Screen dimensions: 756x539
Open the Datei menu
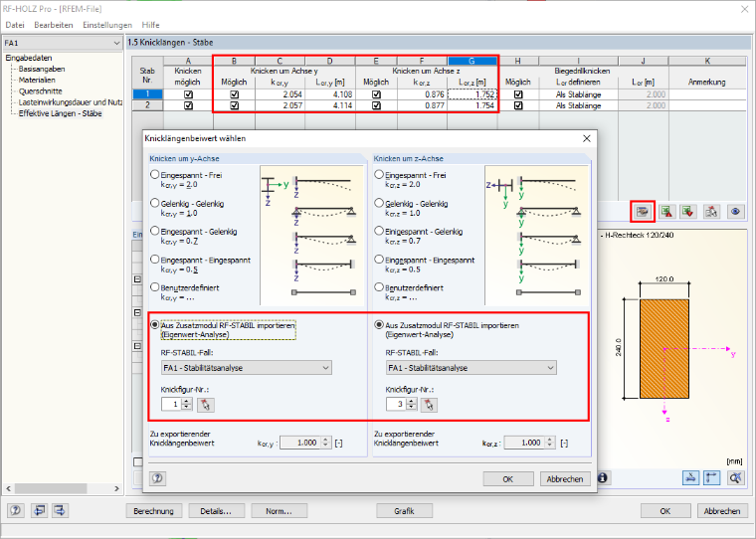tap(15, 25)
